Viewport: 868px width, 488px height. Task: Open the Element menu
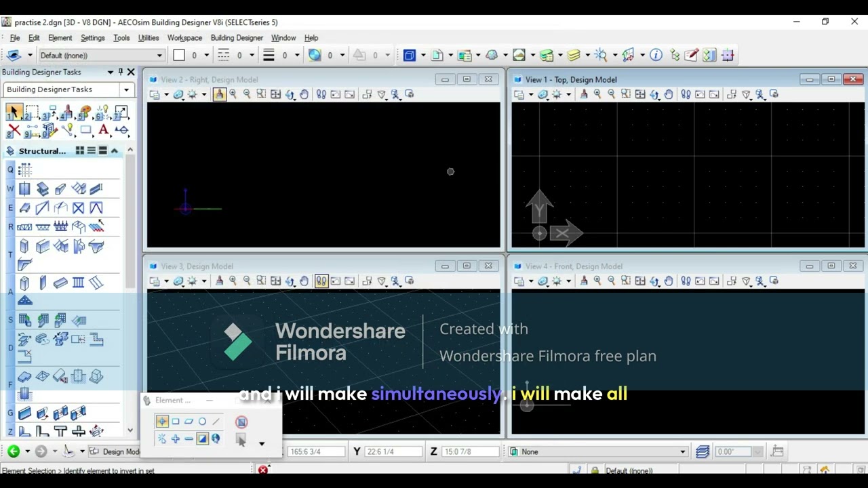pyautogui.click(x=60, y=38)
